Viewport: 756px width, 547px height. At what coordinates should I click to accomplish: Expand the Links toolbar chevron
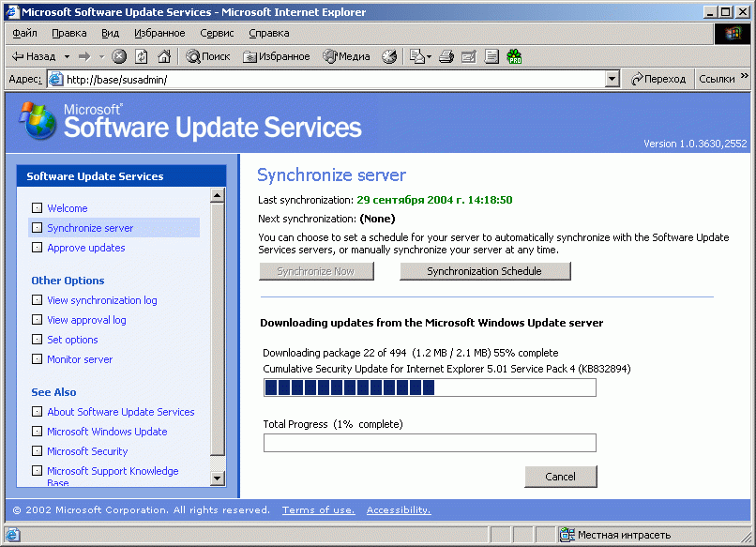[745, 76]
